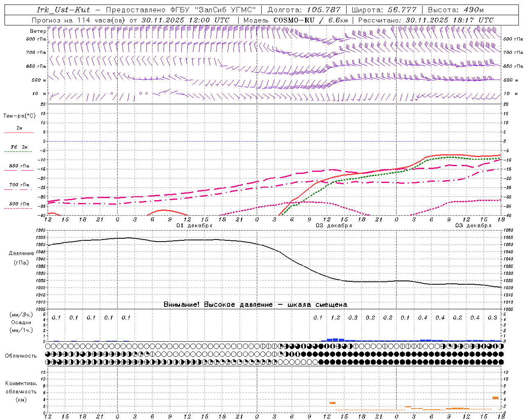Click the (мм/3ч.) precipitation unit label
525x420 pixels.
coord(21,315)
